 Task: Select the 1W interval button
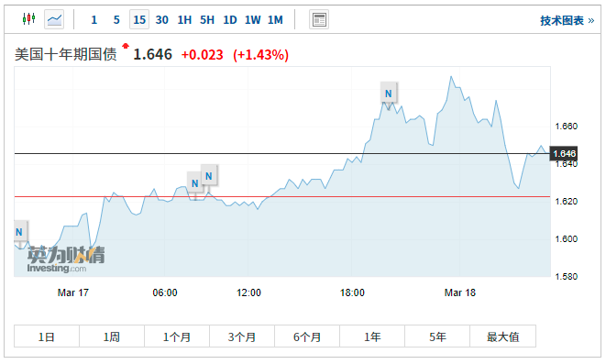(x=252, y=19)
